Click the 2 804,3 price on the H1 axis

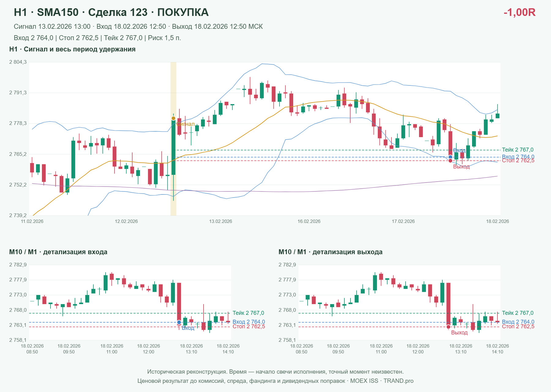click(18, 62)
